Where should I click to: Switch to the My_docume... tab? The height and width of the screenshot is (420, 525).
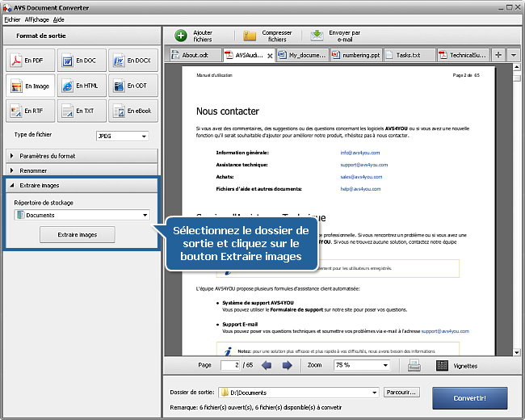pyautogui.click(x=303, y=55)
